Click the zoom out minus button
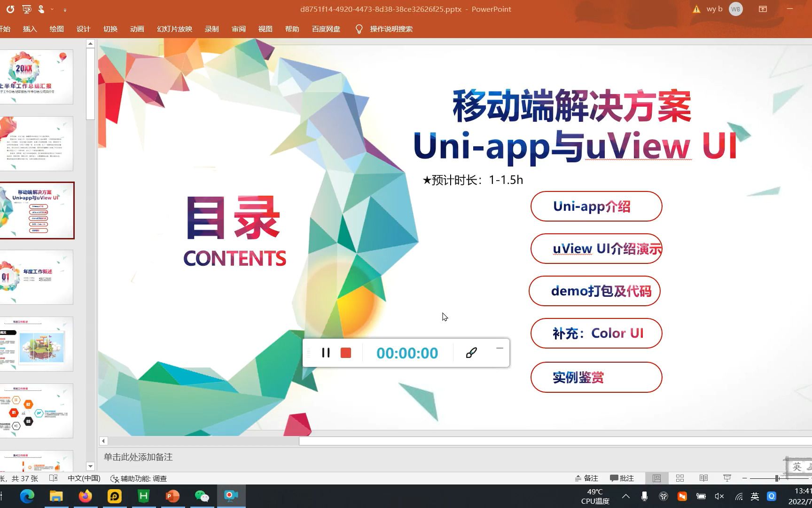The width and height of the screenshot is (812, 508). click(744, 478)
